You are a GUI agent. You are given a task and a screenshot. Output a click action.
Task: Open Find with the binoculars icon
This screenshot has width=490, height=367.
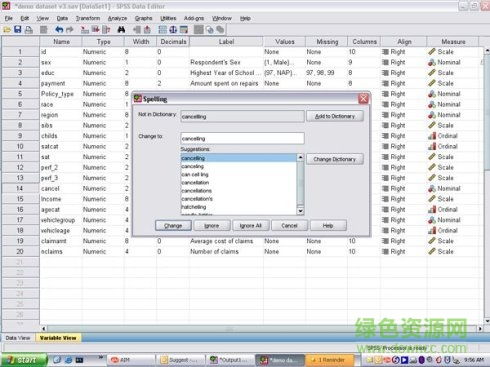coord(121,30)
